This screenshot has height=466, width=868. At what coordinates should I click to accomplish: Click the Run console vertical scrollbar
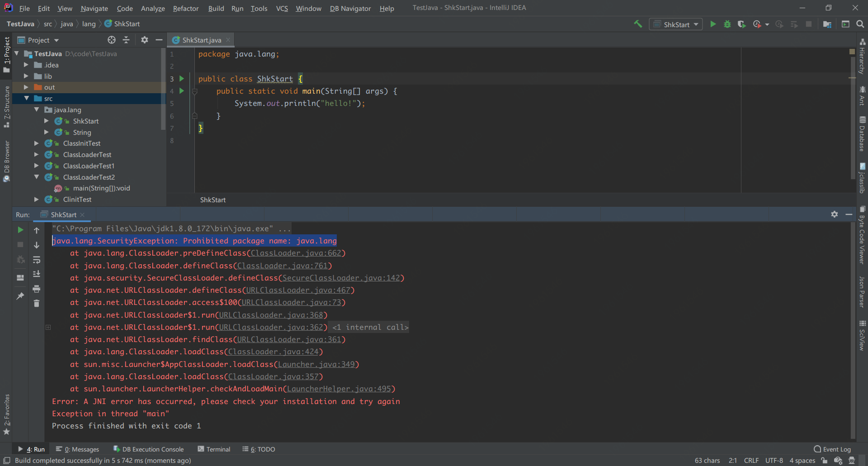(x=853, y=330)
